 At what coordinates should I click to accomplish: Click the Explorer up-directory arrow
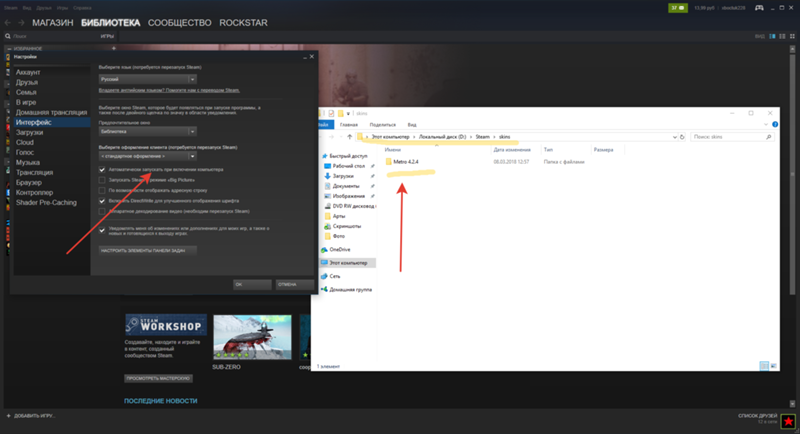(349, 137)
